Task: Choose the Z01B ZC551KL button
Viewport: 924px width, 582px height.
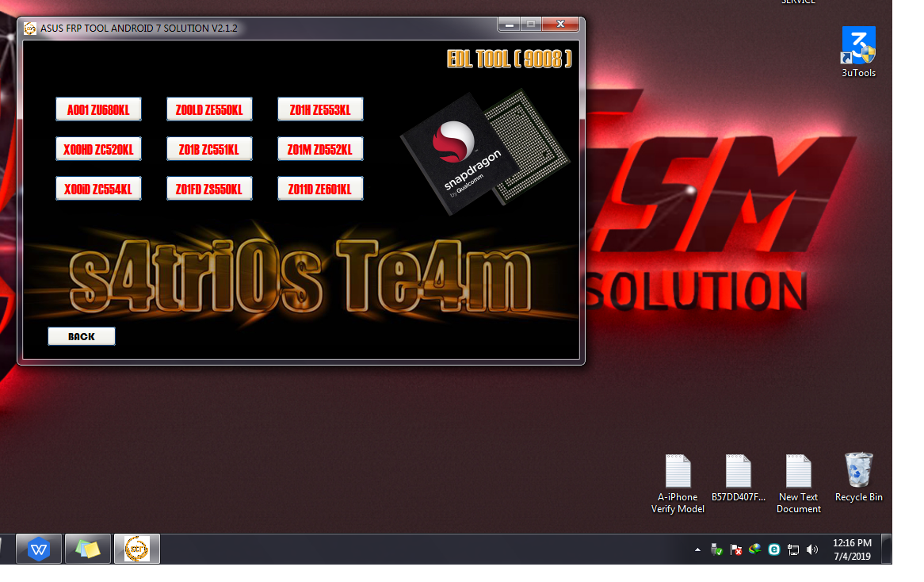Action: 209,149
